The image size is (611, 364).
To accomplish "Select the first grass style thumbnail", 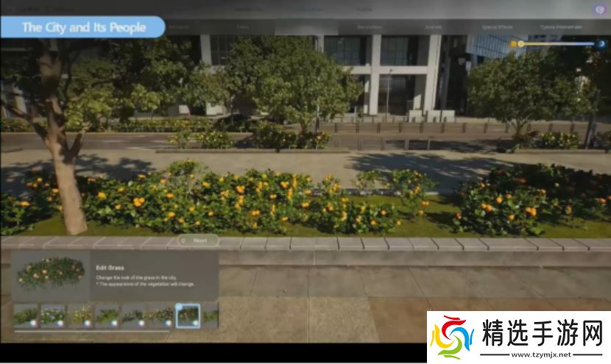I will 26,315.
